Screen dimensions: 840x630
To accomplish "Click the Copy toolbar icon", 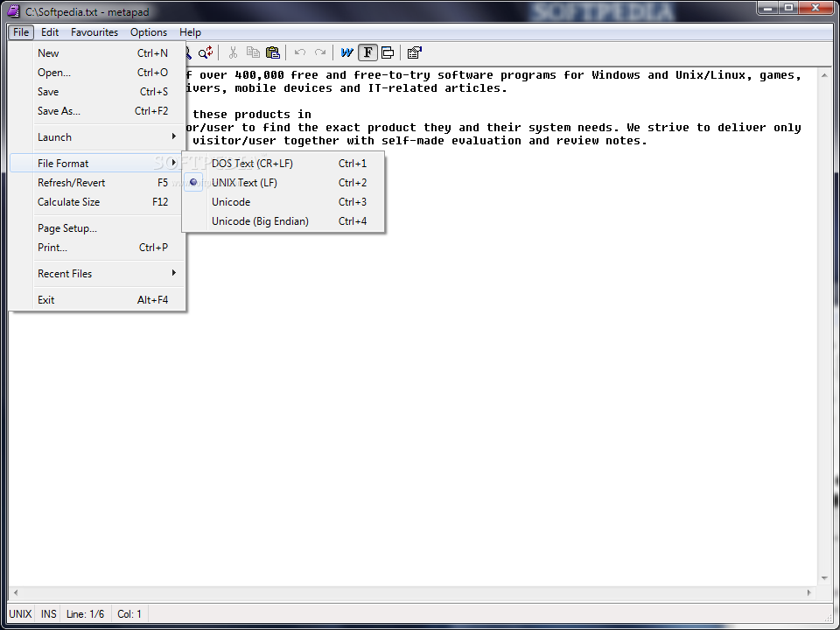I will coord(253,52).
